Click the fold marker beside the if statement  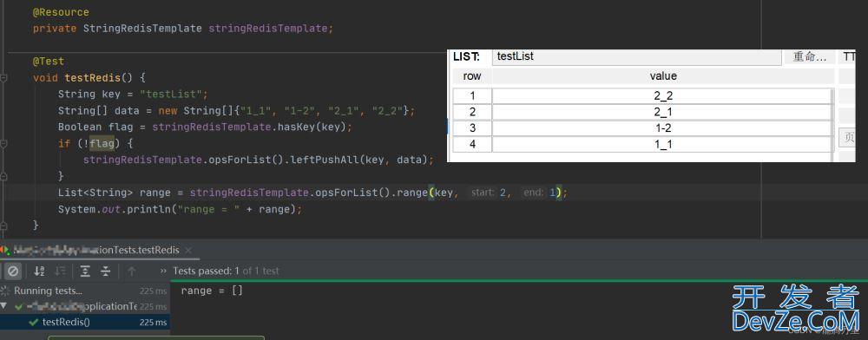tap(3, 144)
